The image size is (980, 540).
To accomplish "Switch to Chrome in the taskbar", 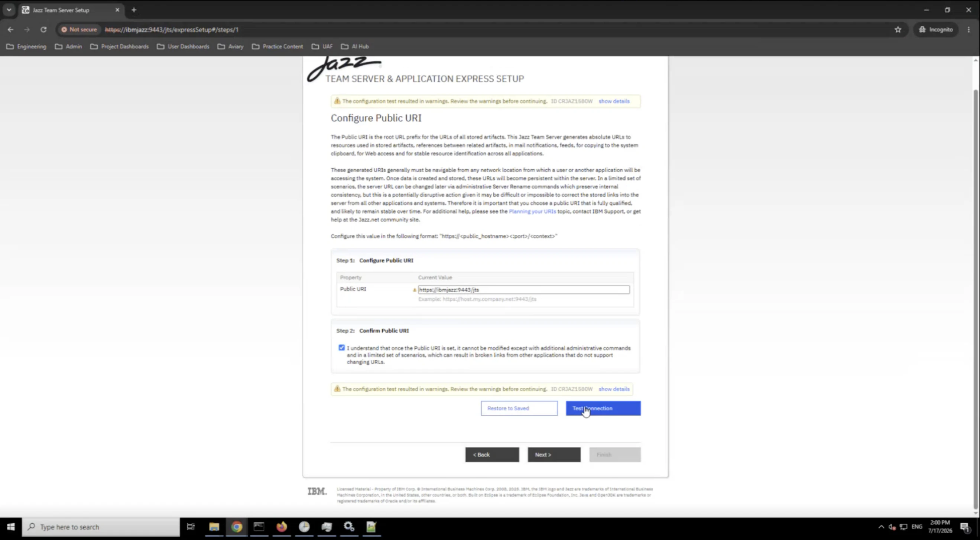I will coord(237,527).
